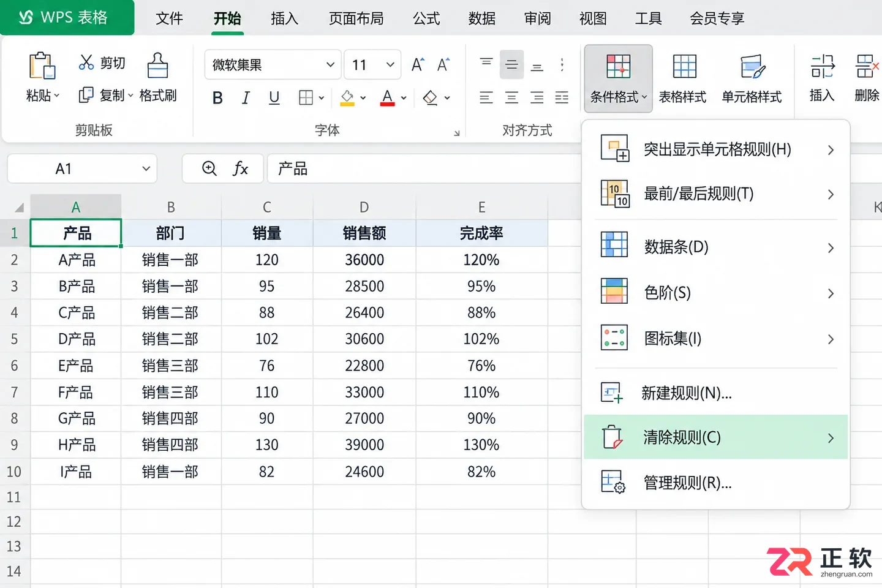Toggle center horizontal alignment
This screenshot has height=588, width=882.
(511, 97)
